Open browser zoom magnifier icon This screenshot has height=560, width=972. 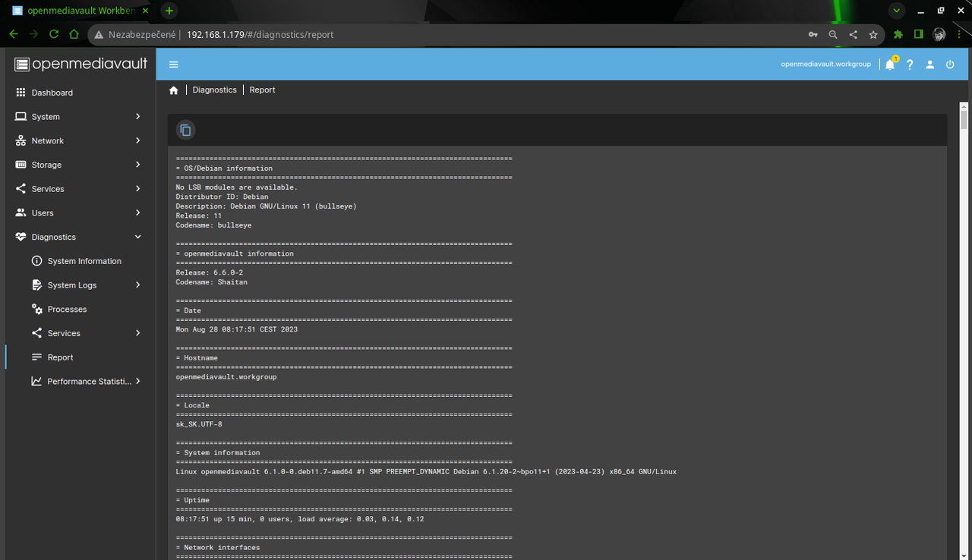[x=833, y=34]
